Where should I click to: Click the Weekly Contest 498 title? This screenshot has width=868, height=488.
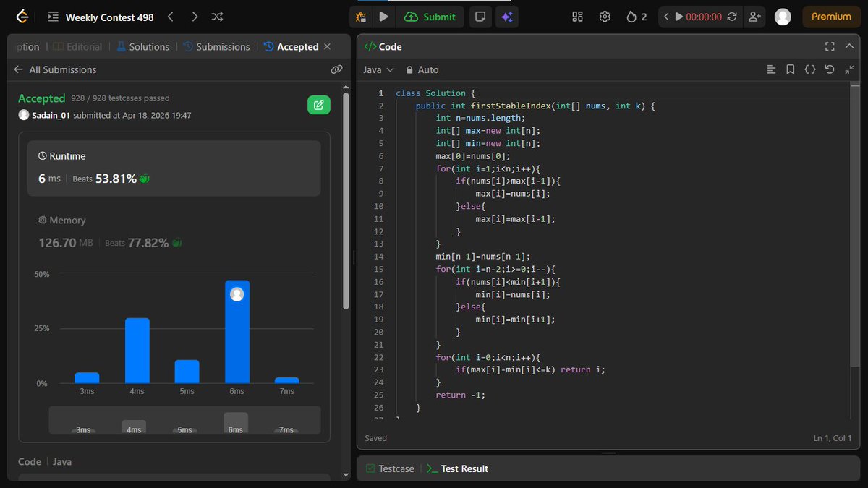pyautogui.click(x=109, y=16)
